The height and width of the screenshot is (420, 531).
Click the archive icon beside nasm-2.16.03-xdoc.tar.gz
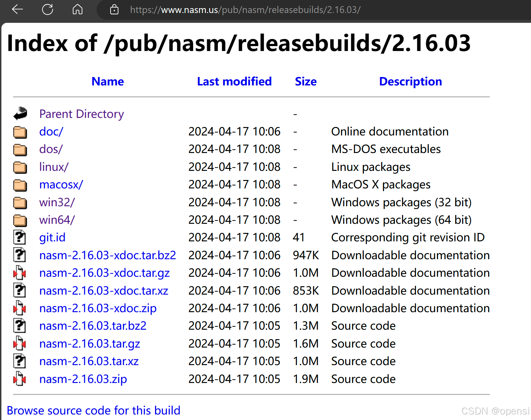click(20, 273)
